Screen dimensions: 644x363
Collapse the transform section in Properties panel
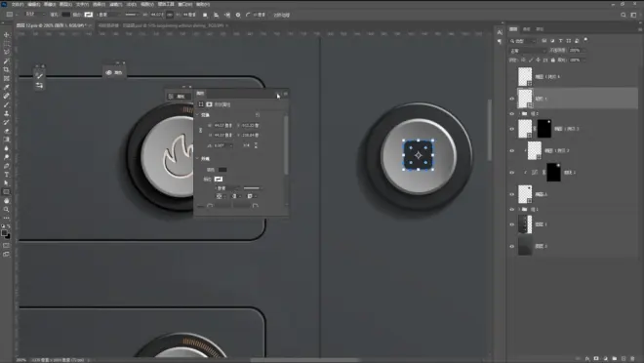pos(197,115)
